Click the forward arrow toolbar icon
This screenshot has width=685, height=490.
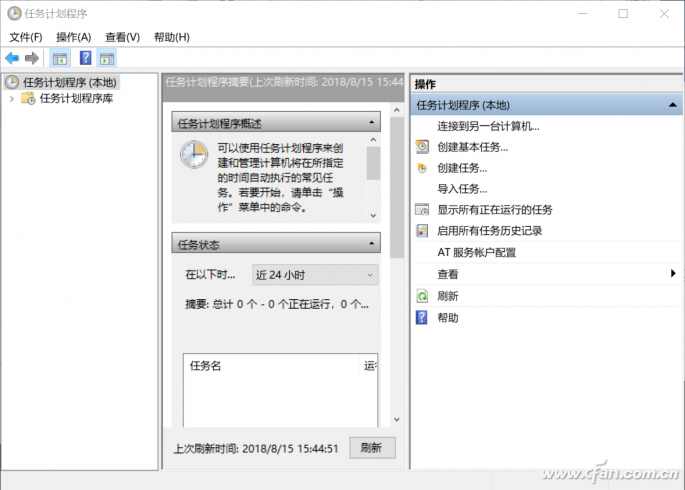pos(32,58)
